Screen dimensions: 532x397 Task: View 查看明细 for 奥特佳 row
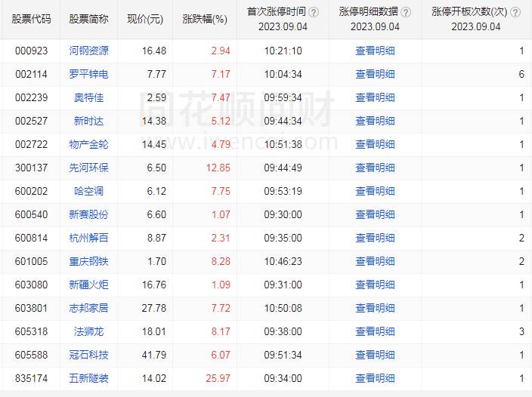click(x=376, y=97)
